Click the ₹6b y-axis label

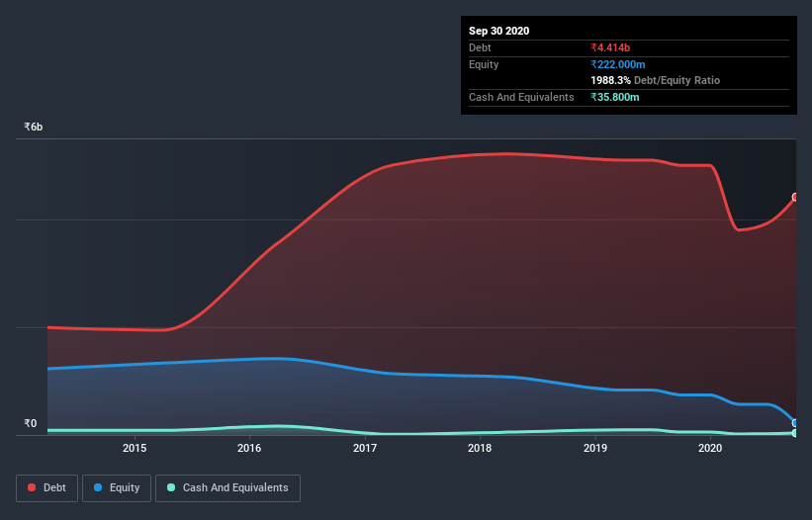pyautogui.click(x=34, y=127)
